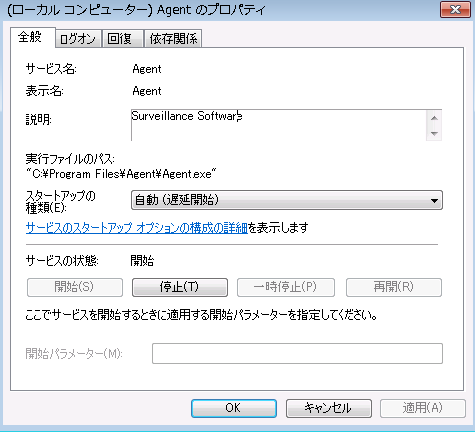Dismiss the dialog with キャンセル

pos(329,408)
